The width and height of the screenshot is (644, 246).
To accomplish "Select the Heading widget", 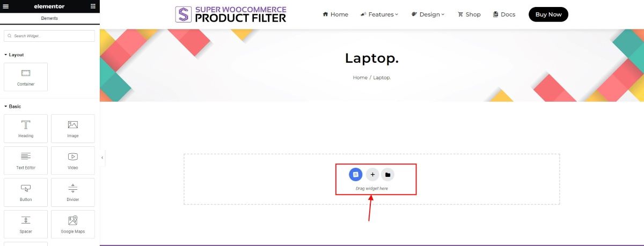I will pos(26,129).
